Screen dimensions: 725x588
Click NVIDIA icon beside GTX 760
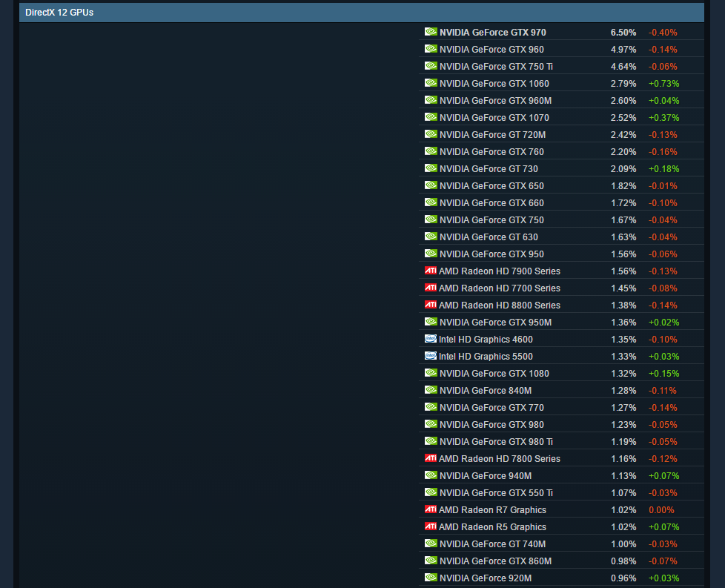click(x=431, y=151)
